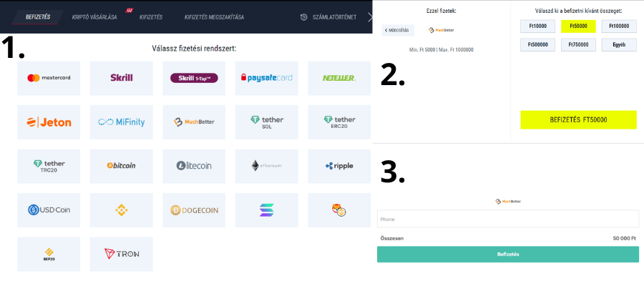This screenshot has width=644, height=286.
Task: Select the TRON payment option
Action: pos(122,254)
